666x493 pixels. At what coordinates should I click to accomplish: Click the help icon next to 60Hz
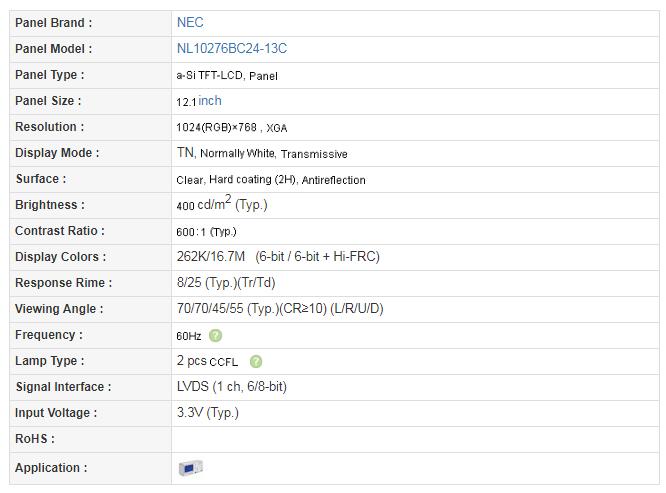click(x=215, y=335)
